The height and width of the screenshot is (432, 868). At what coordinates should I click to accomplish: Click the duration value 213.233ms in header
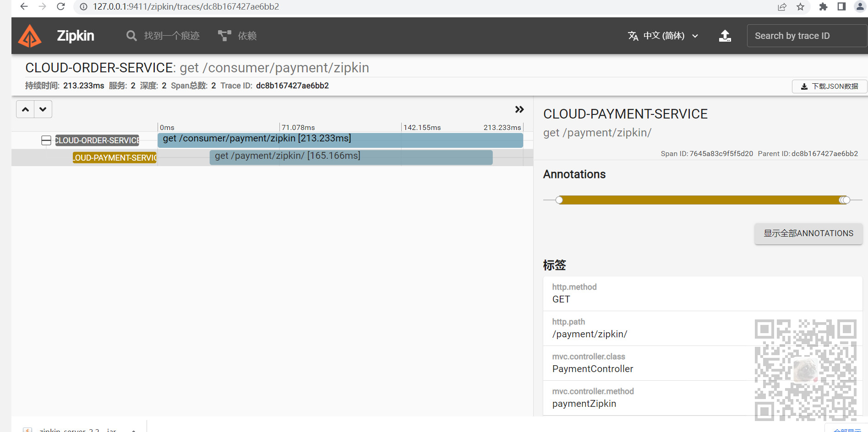pyautogui.click(x=84, y=86)
